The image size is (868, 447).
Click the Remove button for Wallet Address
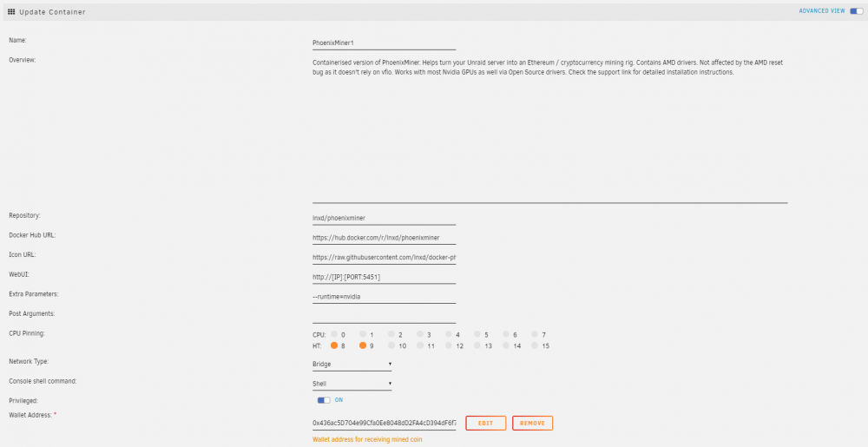pyautogui.click(x=533, y=424)
